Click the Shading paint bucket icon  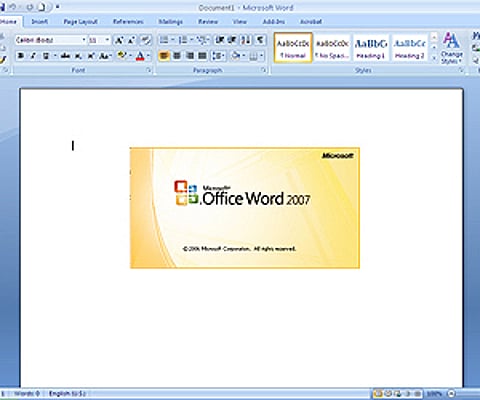click(x=236, y=56)
